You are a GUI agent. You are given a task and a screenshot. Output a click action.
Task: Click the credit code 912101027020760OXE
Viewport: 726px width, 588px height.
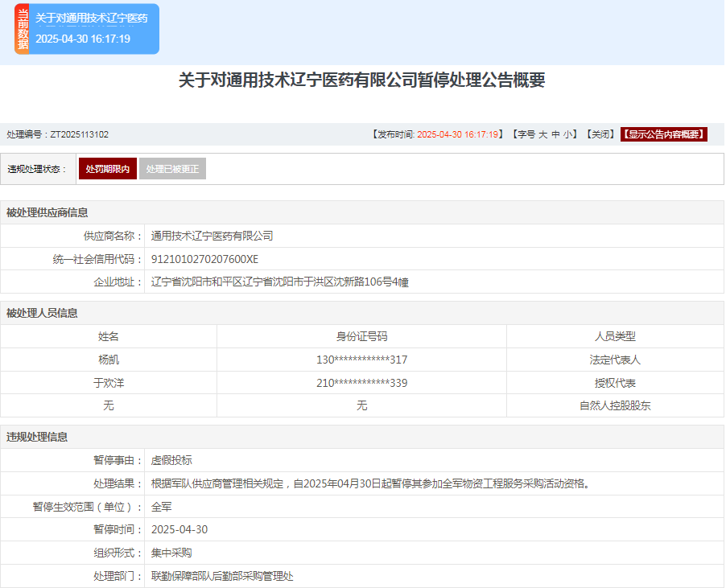coord(204,259)
